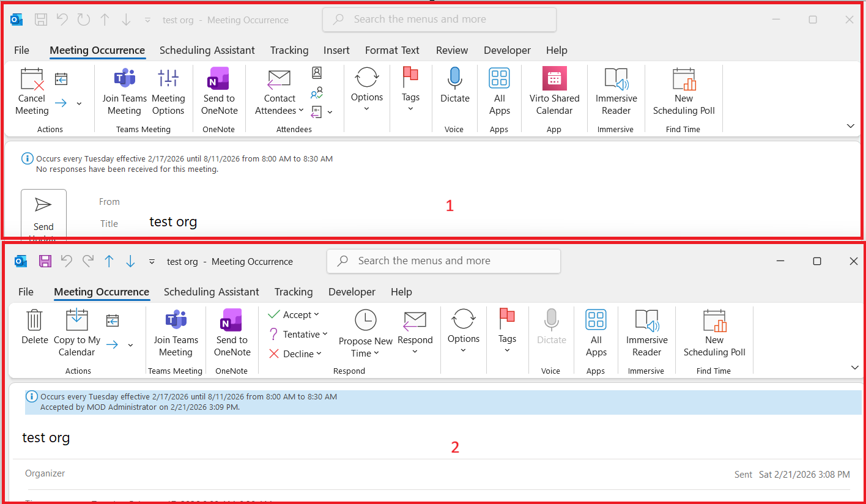Click the Organizer label in bottom window
866x504 pixels.
pos(45,473)
